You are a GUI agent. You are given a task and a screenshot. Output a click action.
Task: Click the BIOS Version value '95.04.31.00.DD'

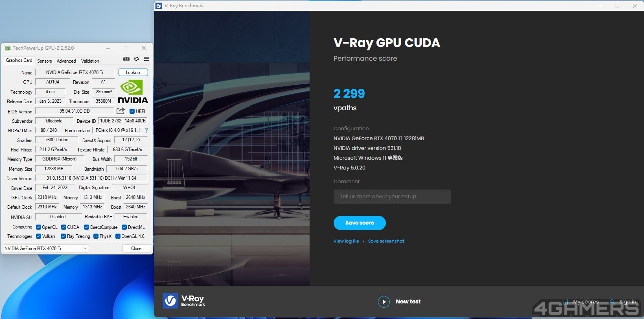point(74,111)
